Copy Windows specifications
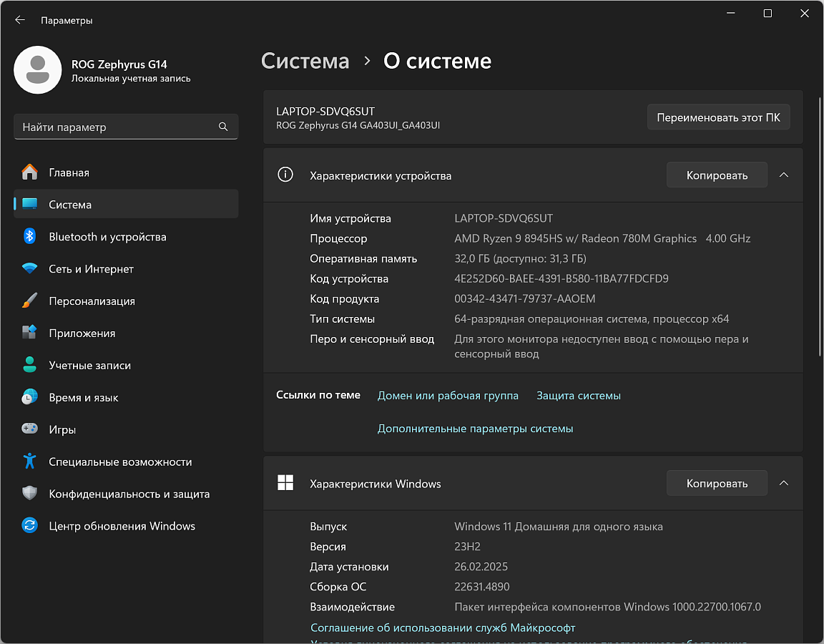Viewport: 824px width, 644px height. pyautogui.click(x=717, y=483)
